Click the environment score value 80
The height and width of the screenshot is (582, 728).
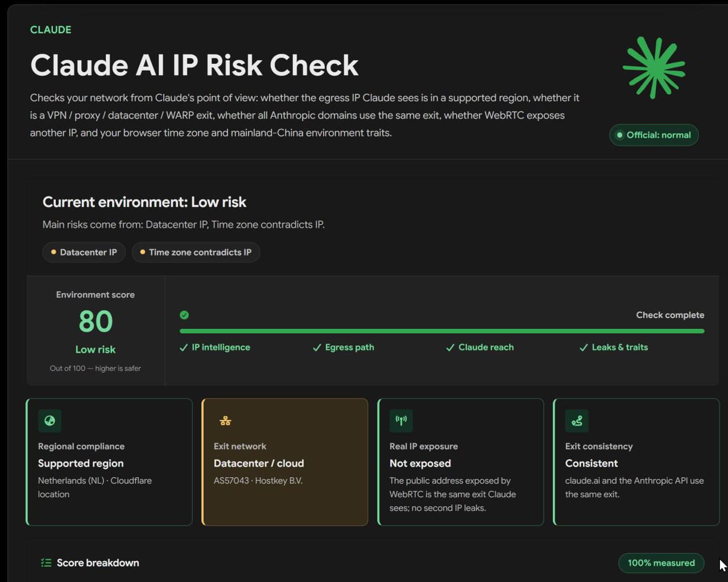96,321
